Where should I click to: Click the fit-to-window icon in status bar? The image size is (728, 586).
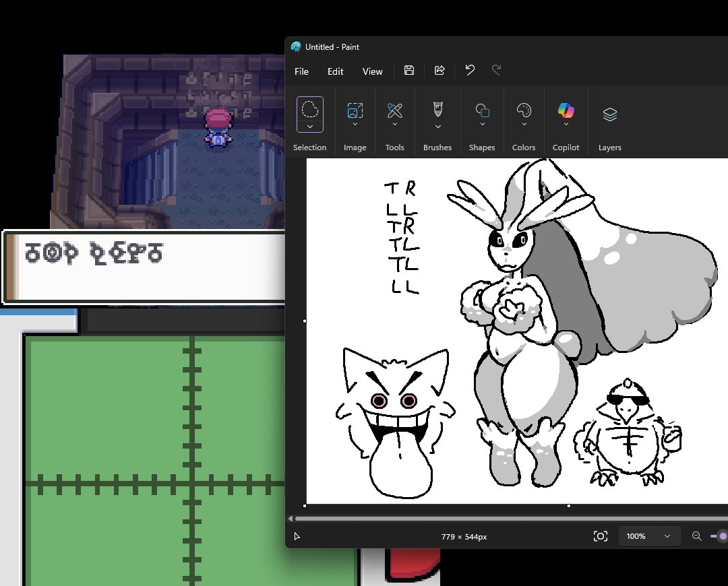coord(601,536)
